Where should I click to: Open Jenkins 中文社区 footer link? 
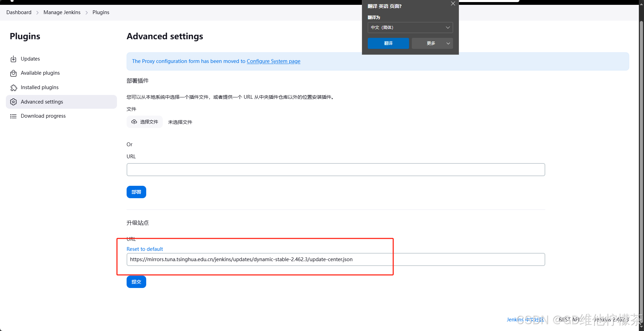tap(525, 320)
